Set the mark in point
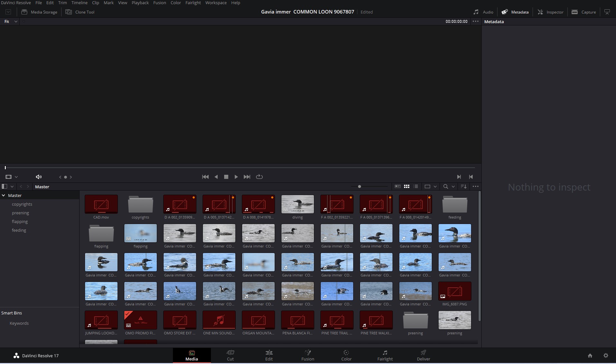616x364 pixels. pos(459,177)
